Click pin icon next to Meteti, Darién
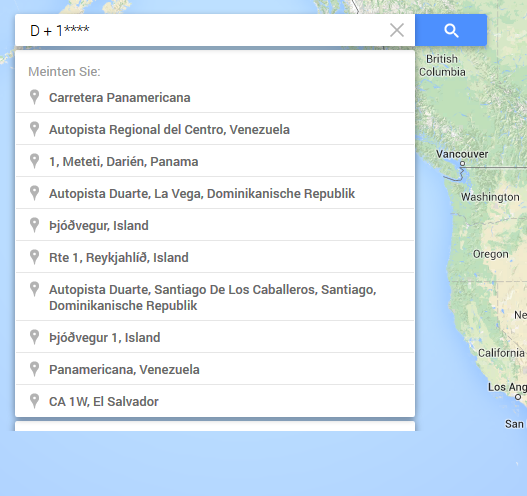The height and width of the screenshot is (496, 527). (x=34, y=161)
